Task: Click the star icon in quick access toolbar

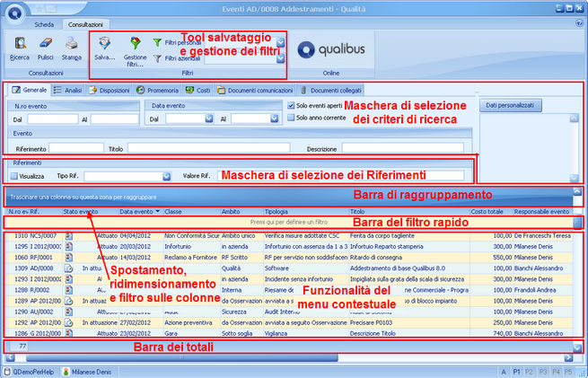Action: [x=39, y=8]
